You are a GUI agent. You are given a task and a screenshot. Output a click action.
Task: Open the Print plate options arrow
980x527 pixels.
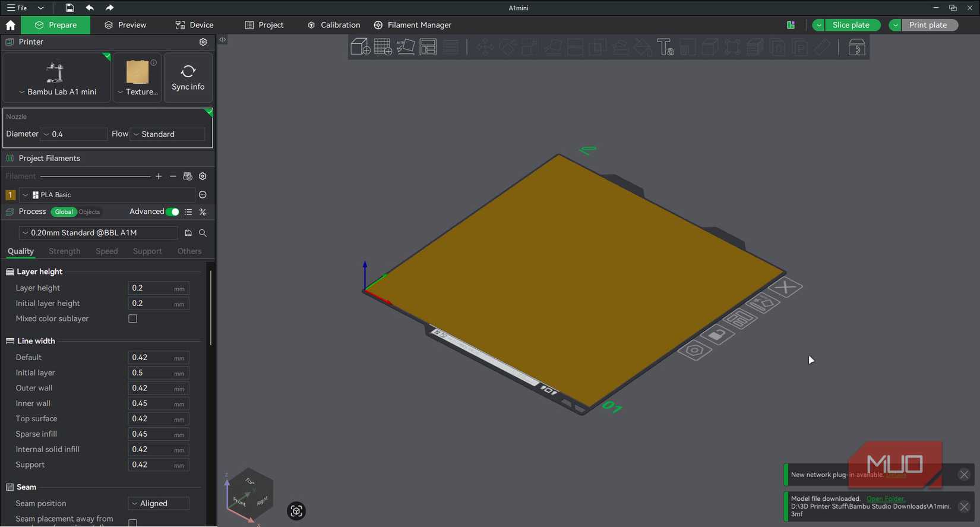click(x=895, y=25)
